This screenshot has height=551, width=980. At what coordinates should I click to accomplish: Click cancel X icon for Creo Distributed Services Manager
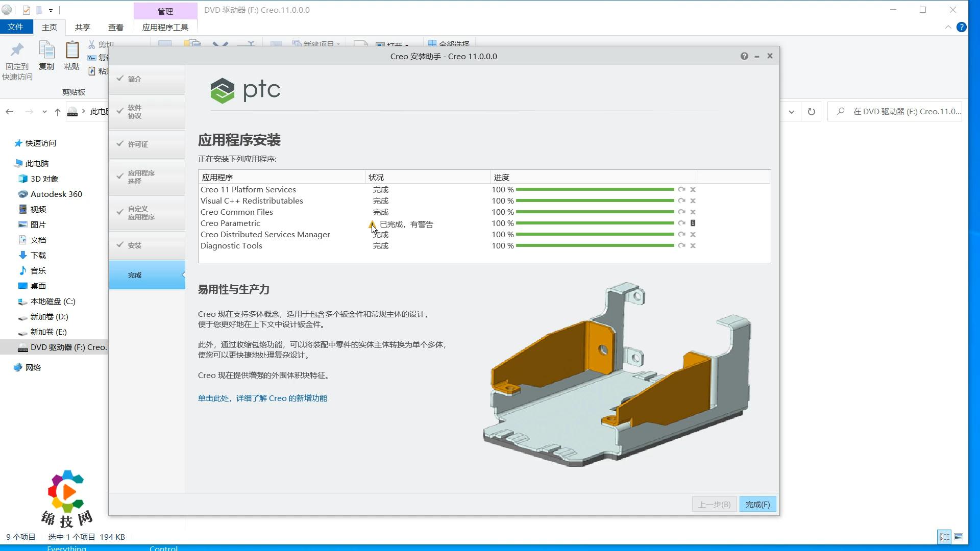pyautogui.click(x=693, y=234)
